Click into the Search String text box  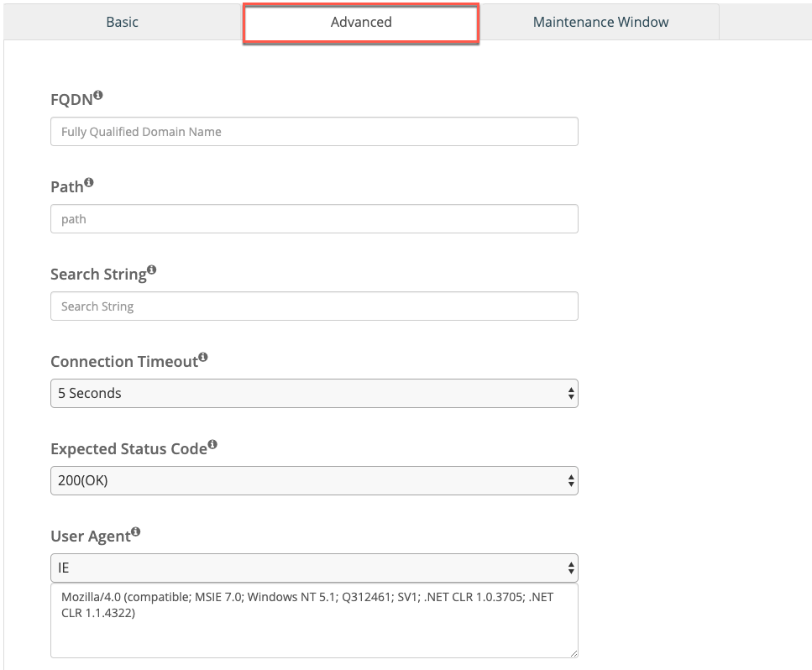click(314, 306)
